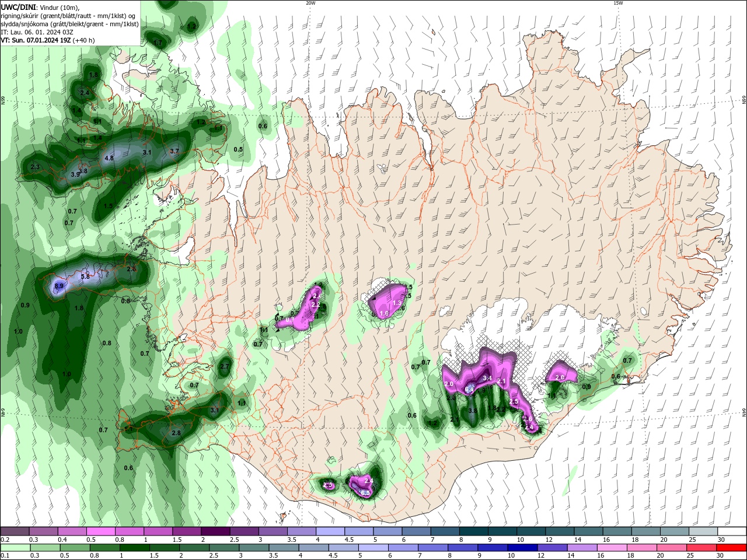Select the bright pink snow swatch 0.5–0.8
The height and width of the screenshot is (560, 747).
pyautogui.click(x=100, y=531)
